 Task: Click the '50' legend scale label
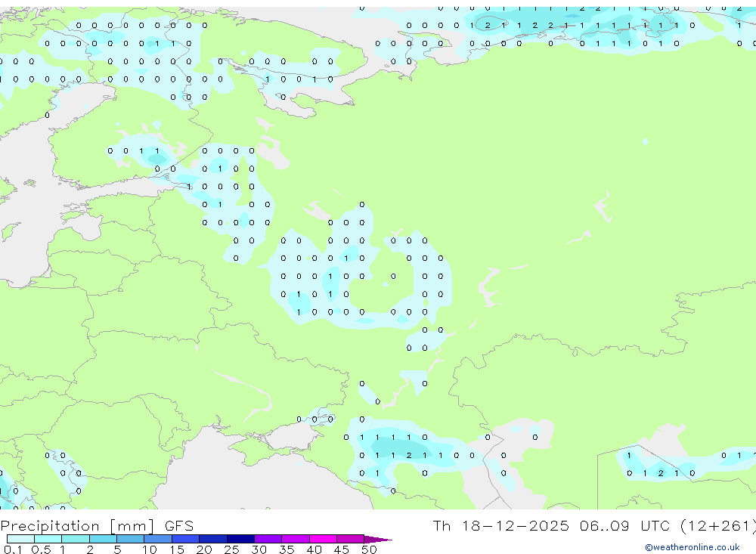369,549
